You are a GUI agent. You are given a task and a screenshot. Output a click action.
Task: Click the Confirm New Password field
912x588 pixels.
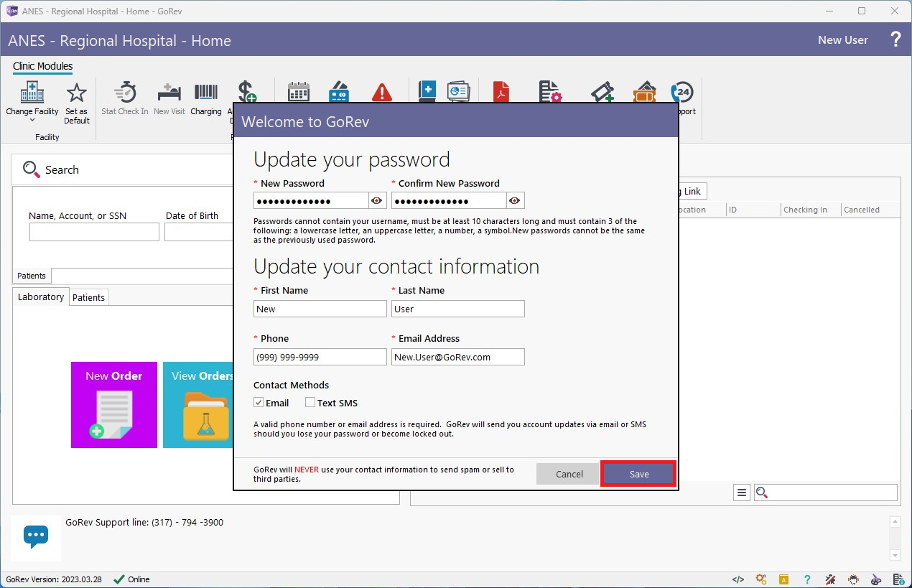450,200
